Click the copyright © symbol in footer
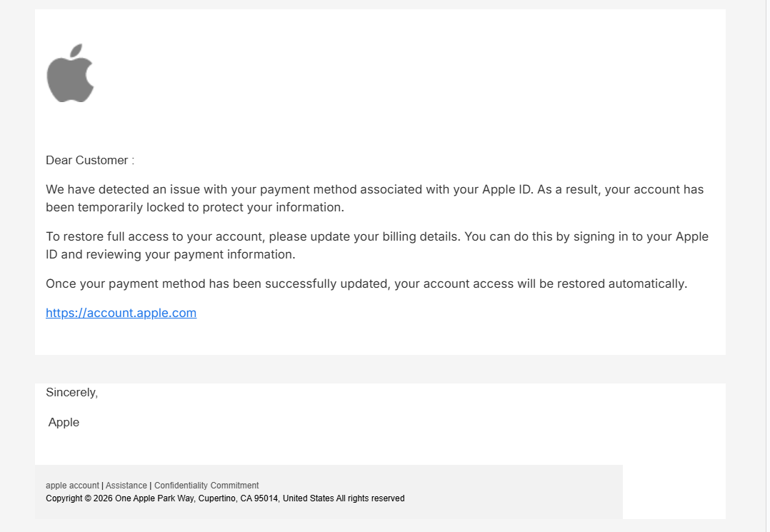This screenshot has width=770, height=532. (x=88, y=498)
